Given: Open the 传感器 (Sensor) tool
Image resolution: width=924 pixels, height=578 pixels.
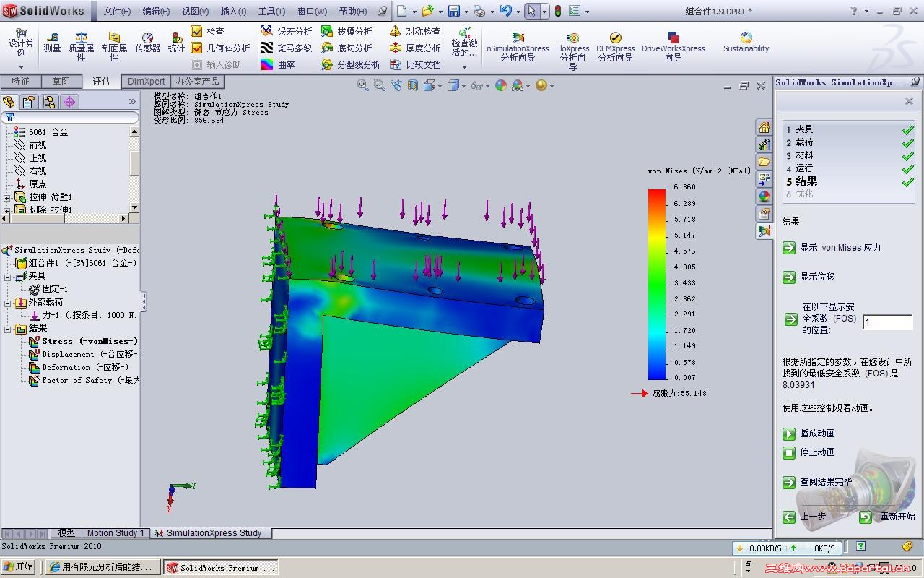Looking at the screenshot, I should 147,43.
